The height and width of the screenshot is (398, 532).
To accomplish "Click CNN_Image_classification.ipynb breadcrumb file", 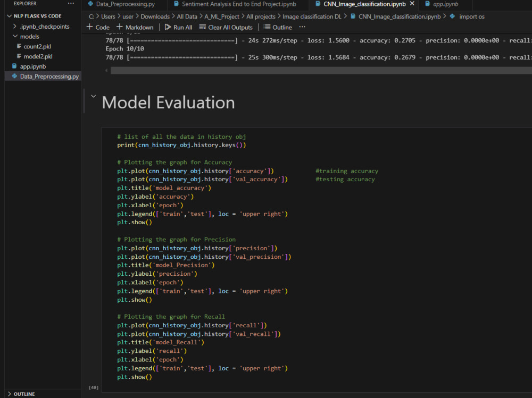I will tap(400, 16).
